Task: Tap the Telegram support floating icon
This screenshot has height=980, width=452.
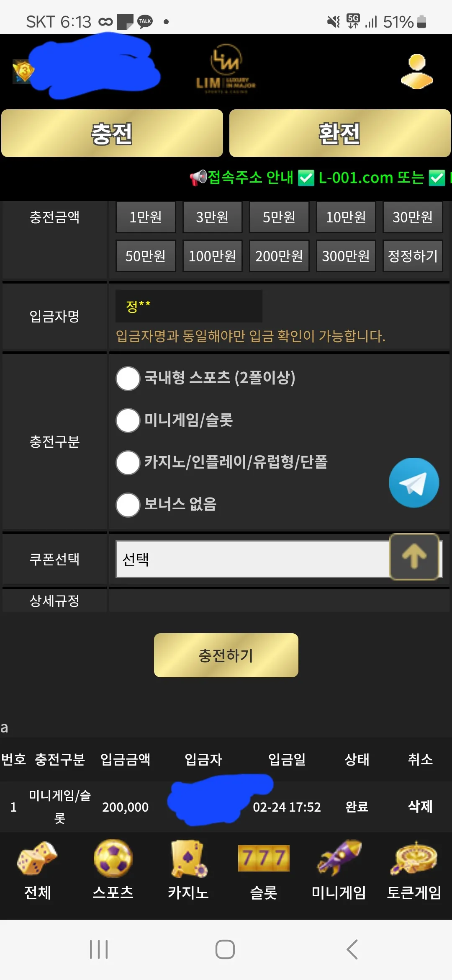Action: [x=414, y=482]
